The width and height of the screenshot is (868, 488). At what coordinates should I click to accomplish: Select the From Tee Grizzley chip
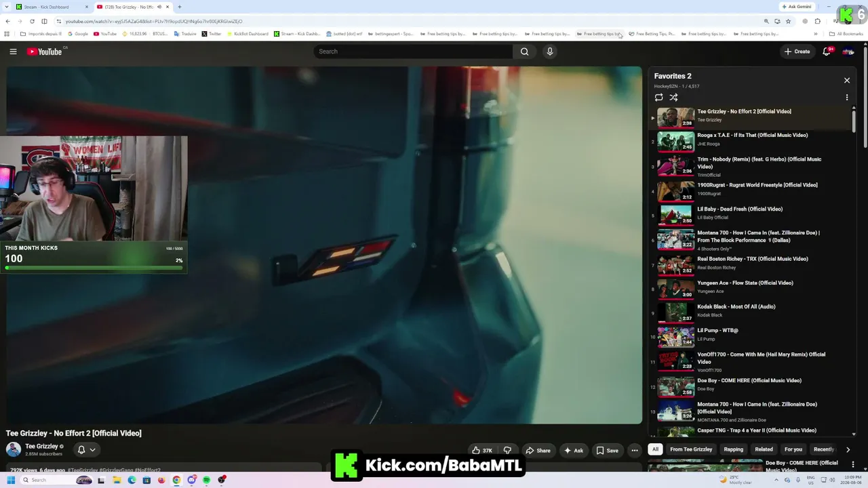click(691, 449)
